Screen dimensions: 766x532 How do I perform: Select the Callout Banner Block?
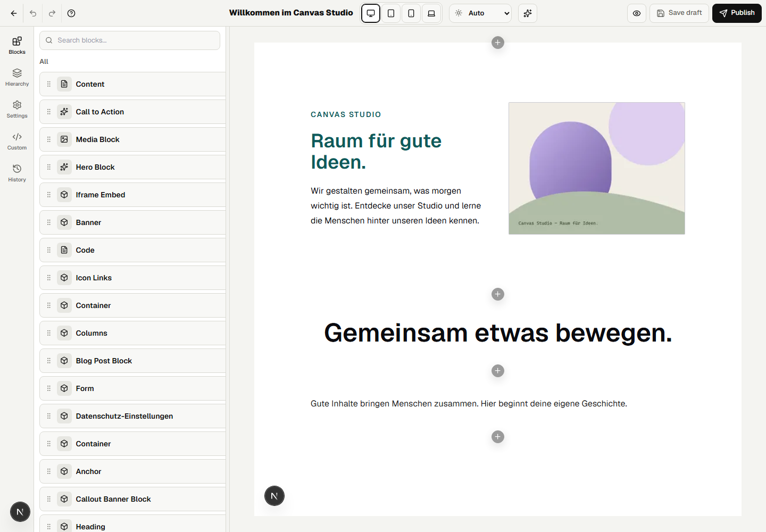pos(133,499)
